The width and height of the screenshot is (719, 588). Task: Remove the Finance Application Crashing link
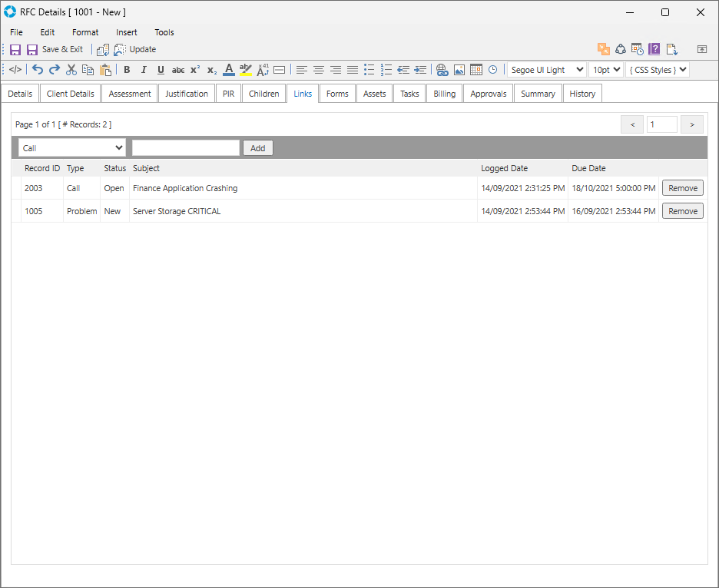682,188
